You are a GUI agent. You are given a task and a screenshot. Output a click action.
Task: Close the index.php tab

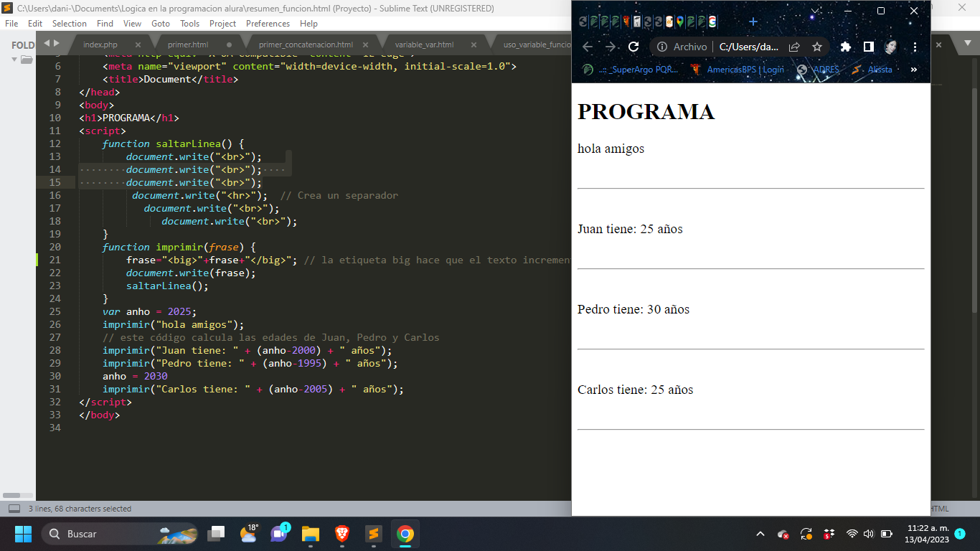(138, 44)
